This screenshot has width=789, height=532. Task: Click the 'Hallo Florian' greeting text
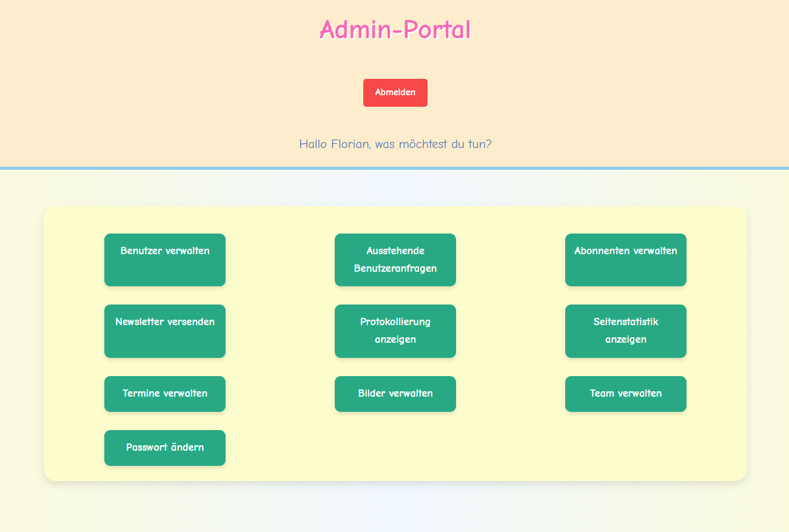tap(395, 144)
